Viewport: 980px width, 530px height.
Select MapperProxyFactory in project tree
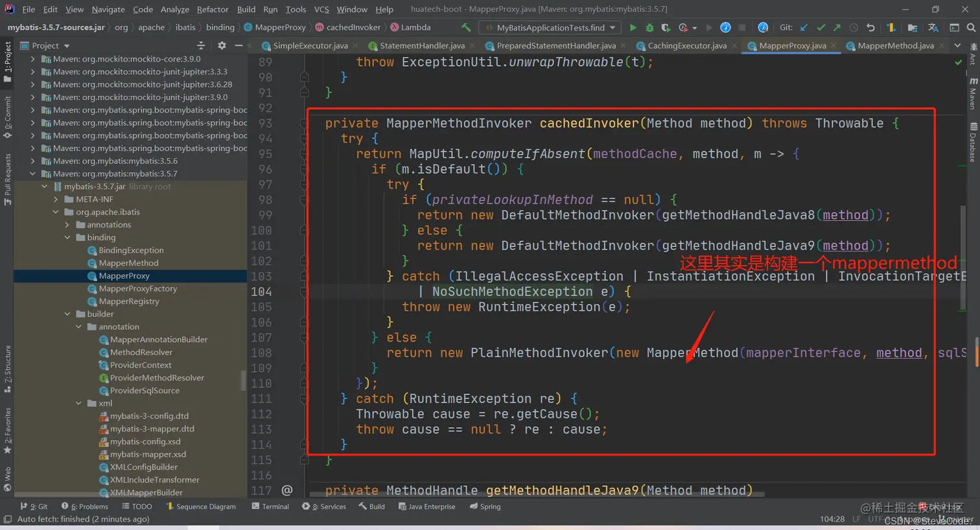(x=137, y=289)
